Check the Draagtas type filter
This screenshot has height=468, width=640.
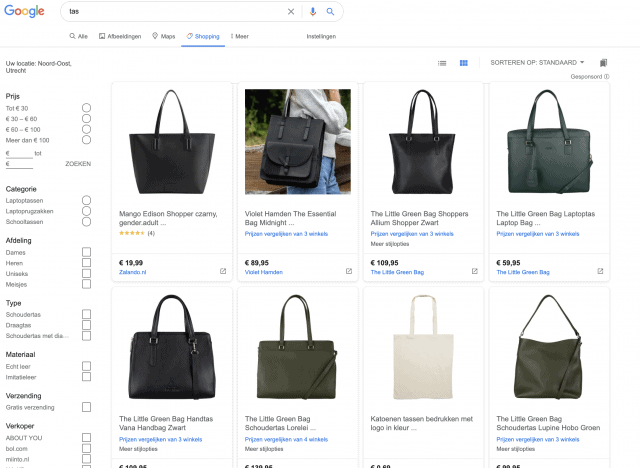pyautogui.click(x=86, y=325)
